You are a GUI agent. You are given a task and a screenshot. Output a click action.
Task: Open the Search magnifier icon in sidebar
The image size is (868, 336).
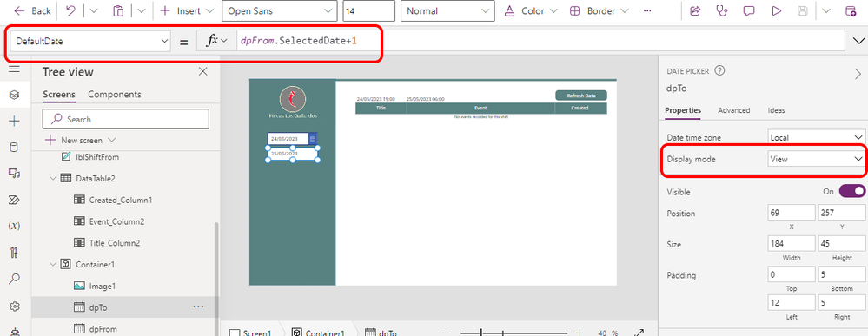click(x=15, y=279)
